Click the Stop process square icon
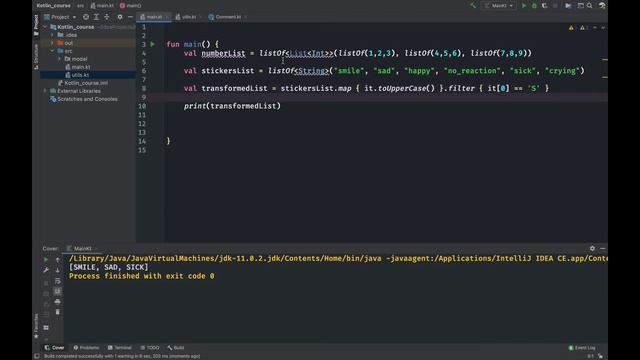 coord(555,6)
